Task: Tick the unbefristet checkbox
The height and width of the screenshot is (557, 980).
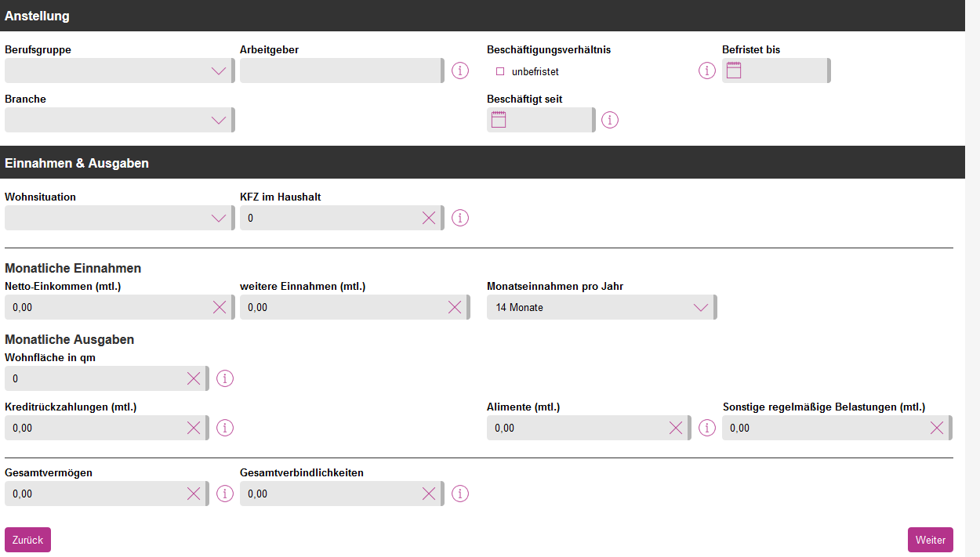Action: 500,71
